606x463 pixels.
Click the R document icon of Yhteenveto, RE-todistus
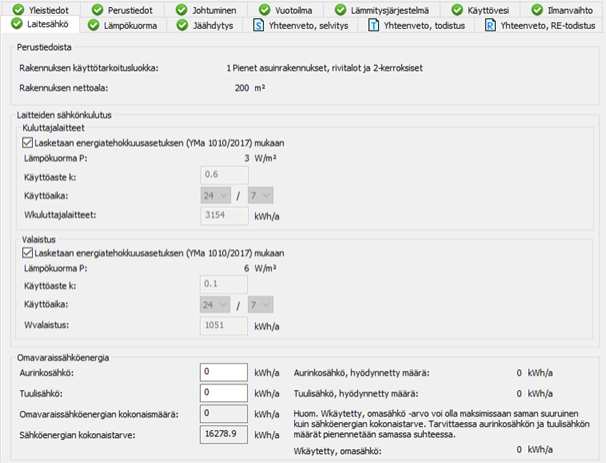(490, 26)
